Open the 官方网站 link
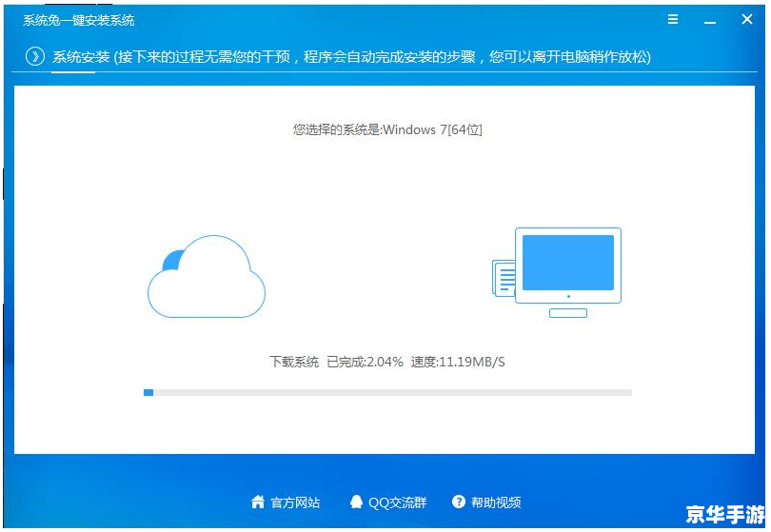Image resolution: width=771 pixels, height=532 pixels. 295,502
